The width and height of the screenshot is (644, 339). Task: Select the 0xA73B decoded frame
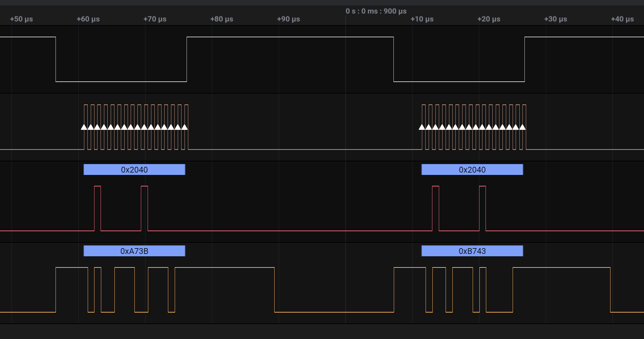(x=134, y=251)
